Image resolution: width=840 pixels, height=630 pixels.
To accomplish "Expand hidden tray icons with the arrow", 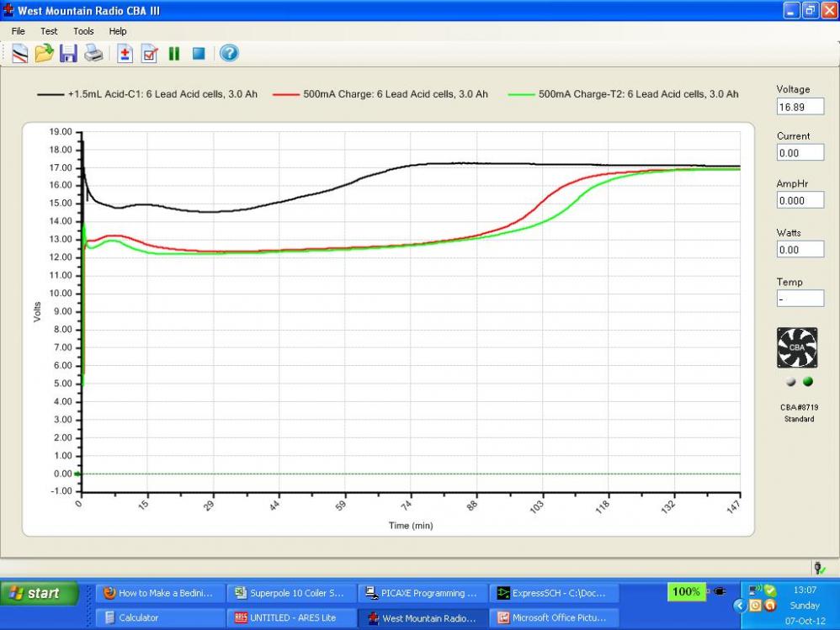I will 739,606.
